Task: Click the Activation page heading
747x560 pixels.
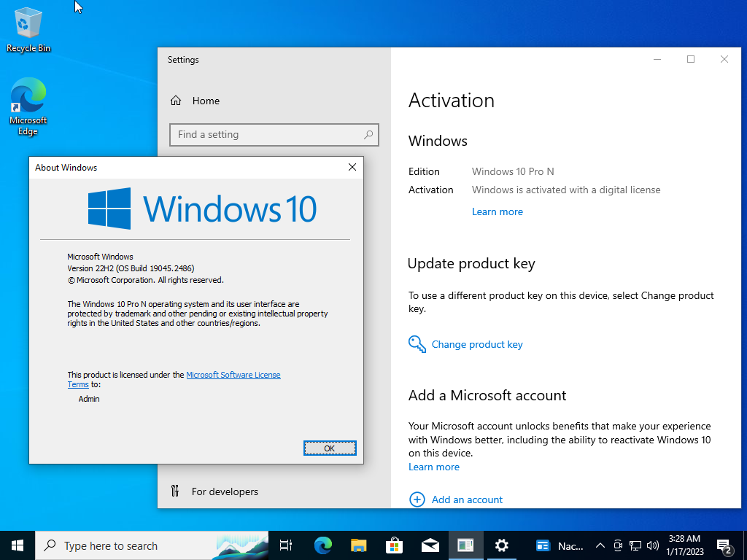Action: [451, 101]
